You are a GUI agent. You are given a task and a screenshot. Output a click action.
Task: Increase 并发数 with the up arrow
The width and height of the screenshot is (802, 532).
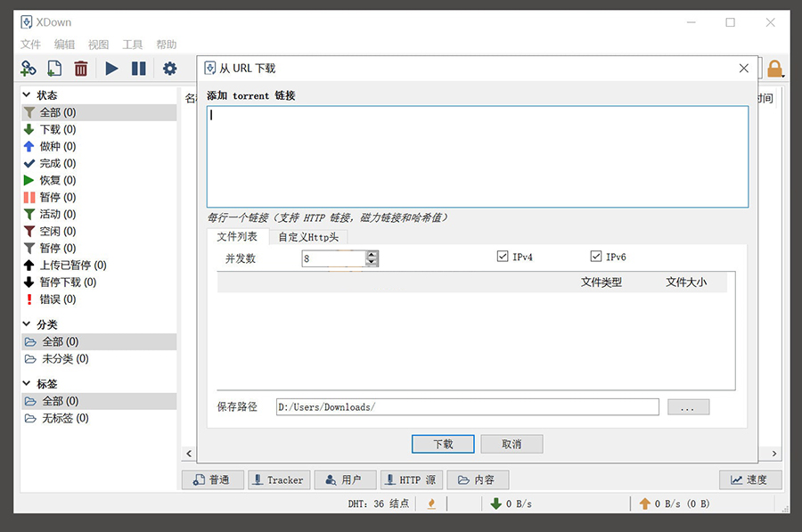[372, 254]
